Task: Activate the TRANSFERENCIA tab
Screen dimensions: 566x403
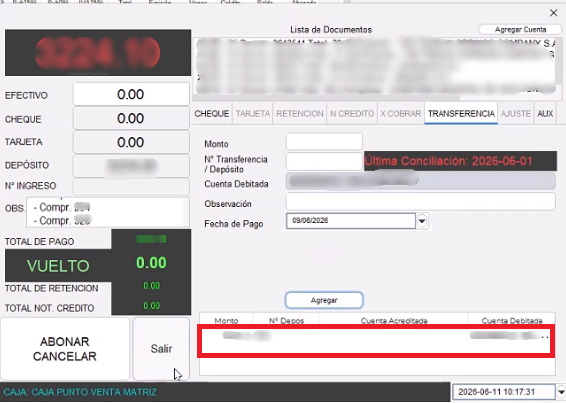Action: [461, 114]
